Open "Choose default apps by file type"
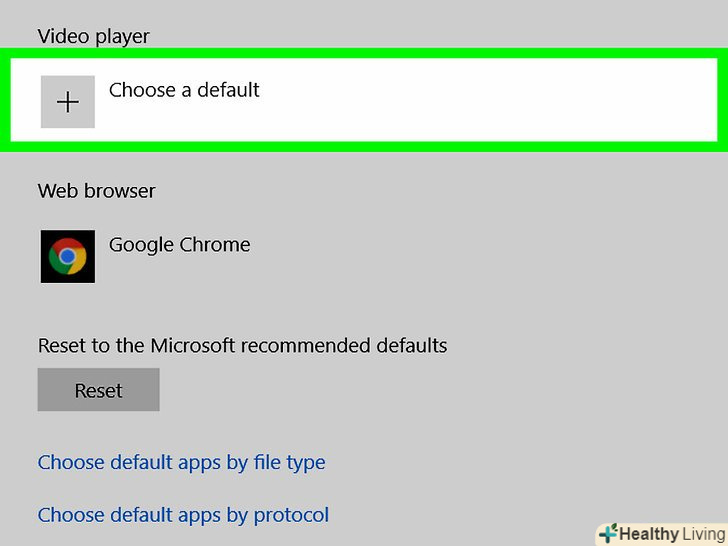 tap(181, 463)
